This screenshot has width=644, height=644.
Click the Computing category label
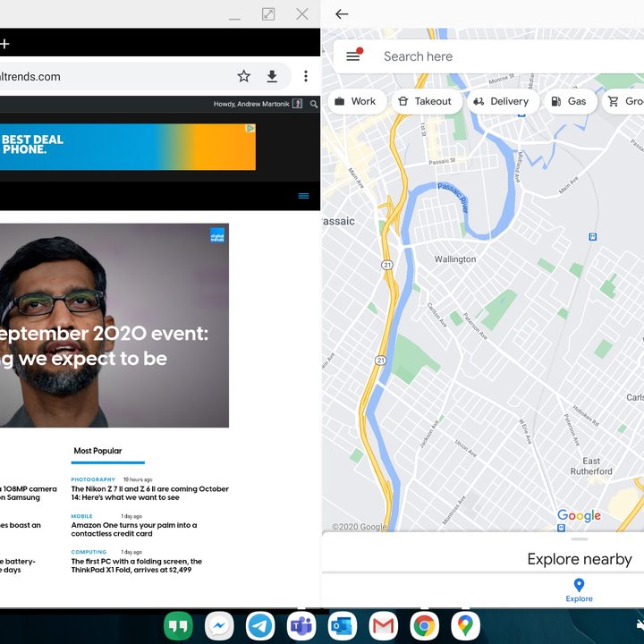coord(89,552)
